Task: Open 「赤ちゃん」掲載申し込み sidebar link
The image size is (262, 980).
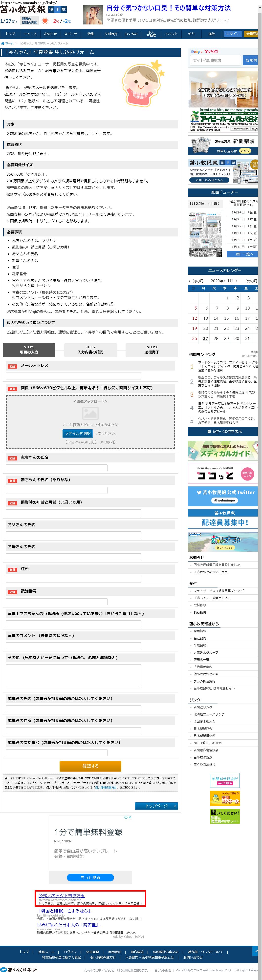Action: point(212,598)
